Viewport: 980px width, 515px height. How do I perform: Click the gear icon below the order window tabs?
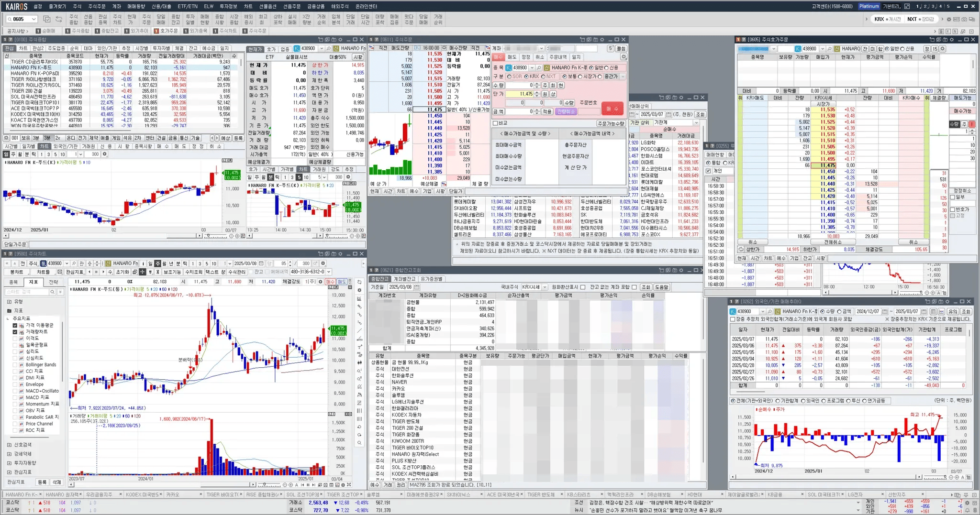pyautogui.click(x=623, y=57)
